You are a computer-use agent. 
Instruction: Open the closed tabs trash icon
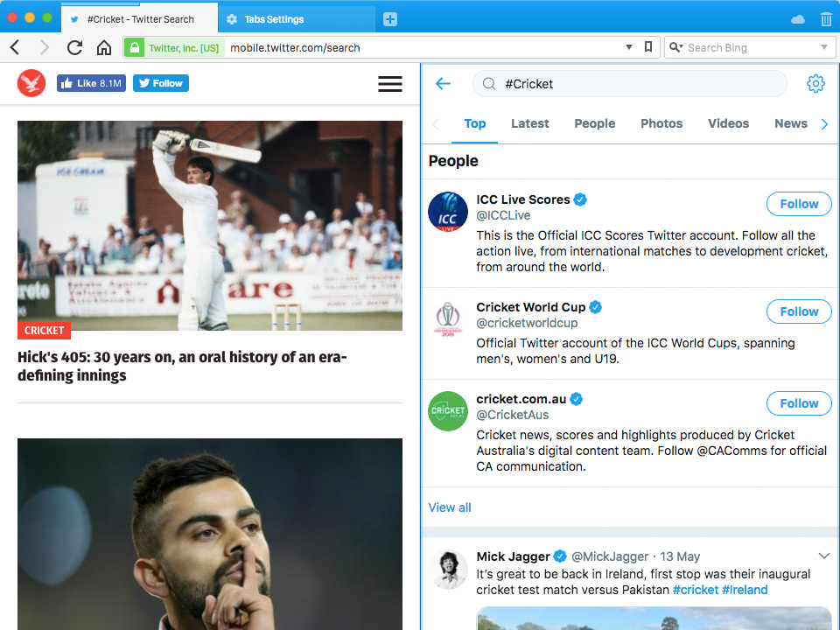pyautogui.click(x=826, y=19)
